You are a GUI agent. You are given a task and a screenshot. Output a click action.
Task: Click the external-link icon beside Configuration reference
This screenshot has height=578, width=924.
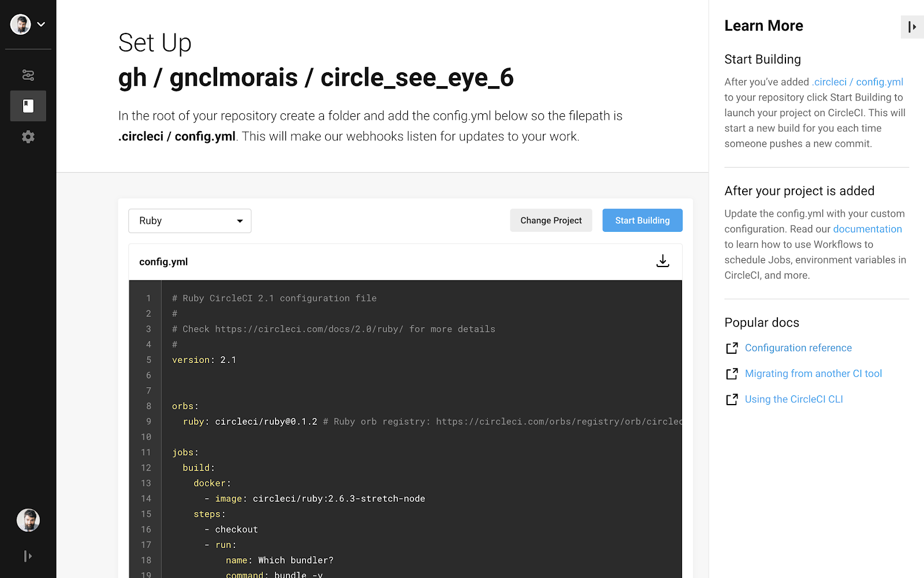click(732, 347)
